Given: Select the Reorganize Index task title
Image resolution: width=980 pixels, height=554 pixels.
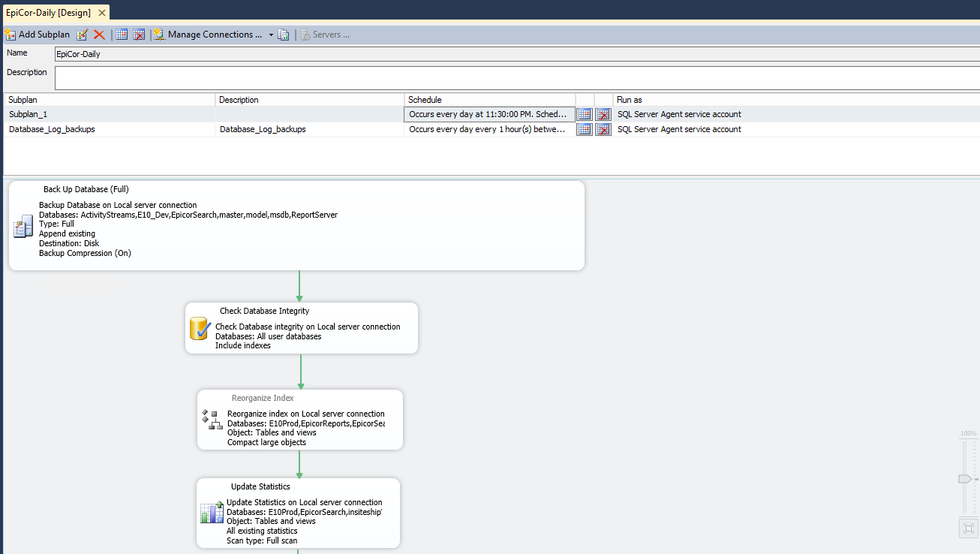Looking at the screenshot, I should 263,398.
